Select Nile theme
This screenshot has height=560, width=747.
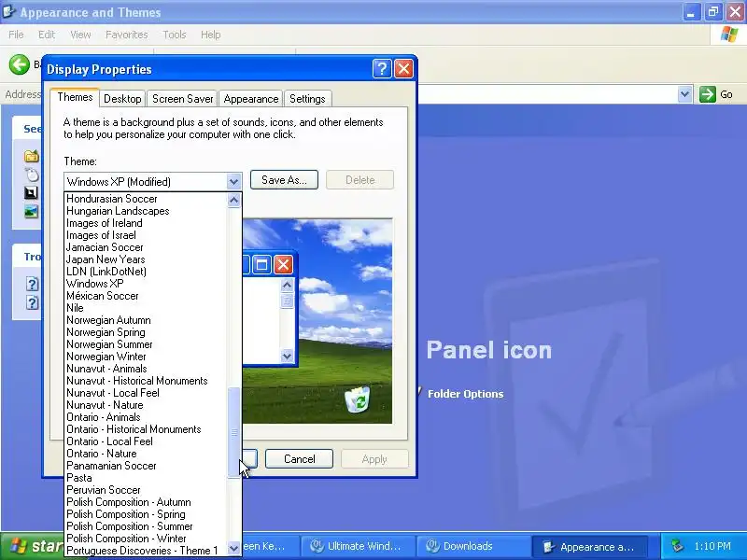tap(146, 308)
